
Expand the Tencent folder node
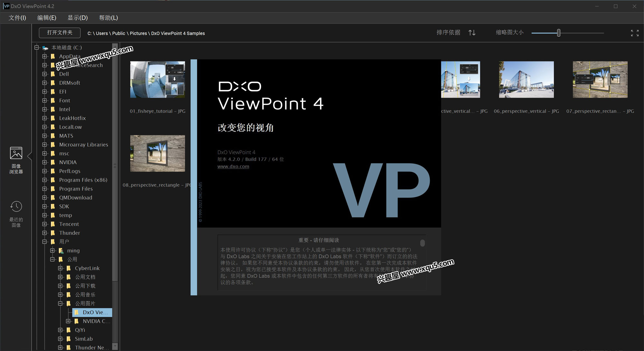coord(45,224)
